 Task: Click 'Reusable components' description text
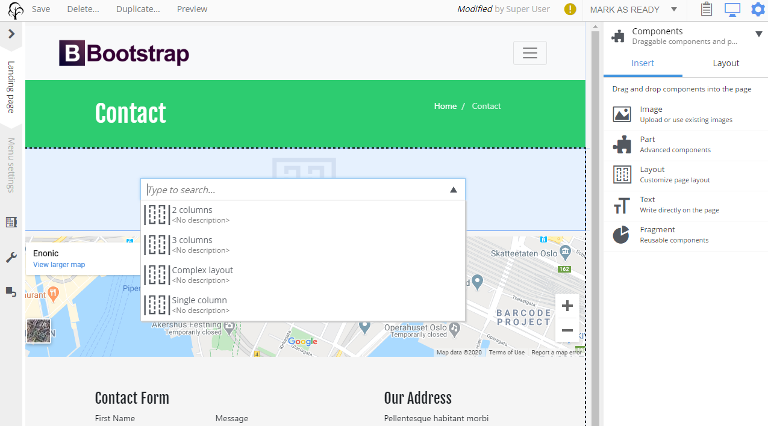click(674, 240)
